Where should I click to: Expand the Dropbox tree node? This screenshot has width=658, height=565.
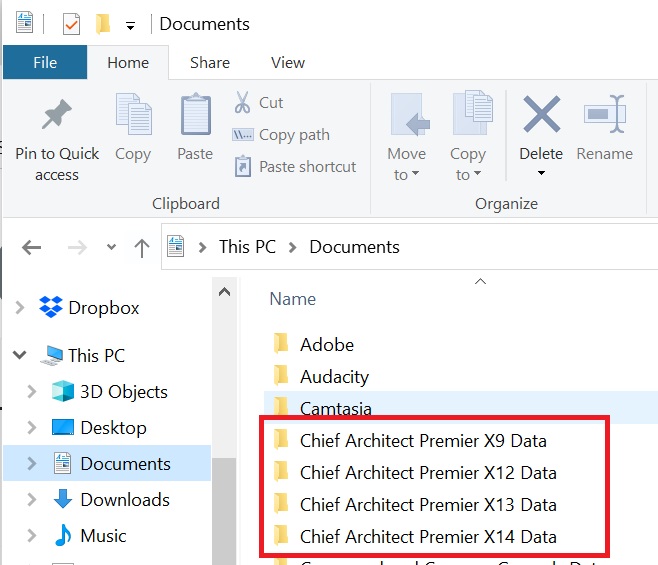tap(20, 308)
